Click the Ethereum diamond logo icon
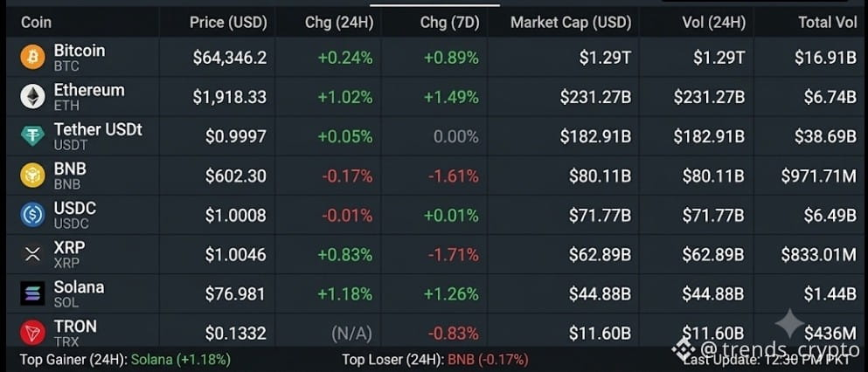Viewport: 868px width, 372px height. pyautogui.click(x=32, y=97)
